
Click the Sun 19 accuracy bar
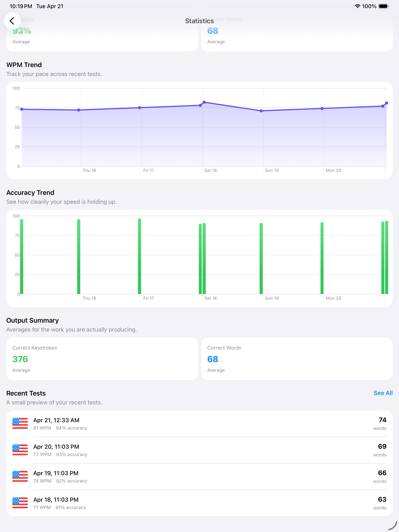(x=261, y=258)
